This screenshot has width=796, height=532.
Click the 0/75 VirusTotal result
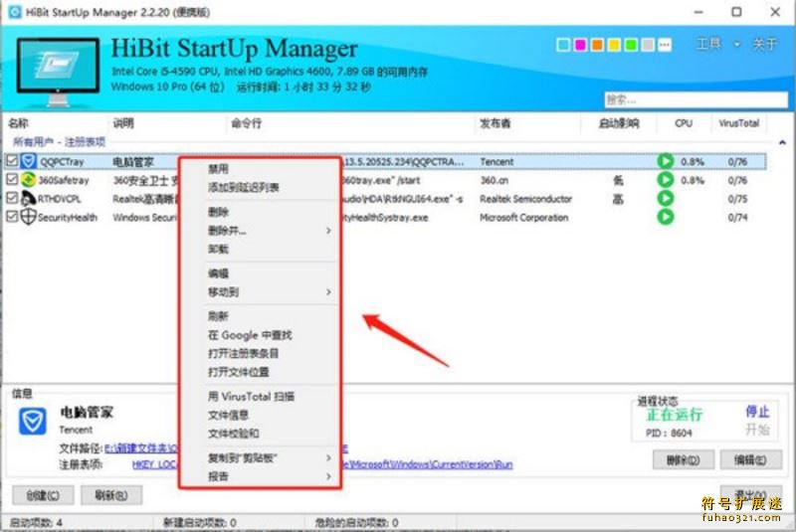(x=737, y=199)
